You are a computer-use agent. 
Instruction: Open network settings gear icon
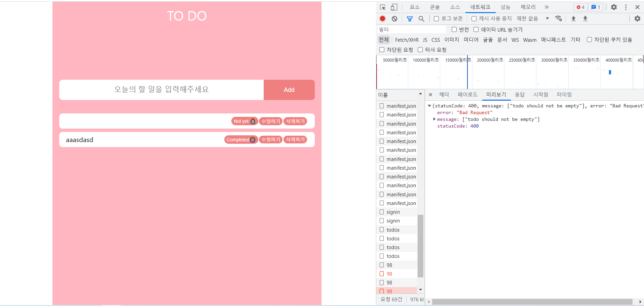click(637, 19)
